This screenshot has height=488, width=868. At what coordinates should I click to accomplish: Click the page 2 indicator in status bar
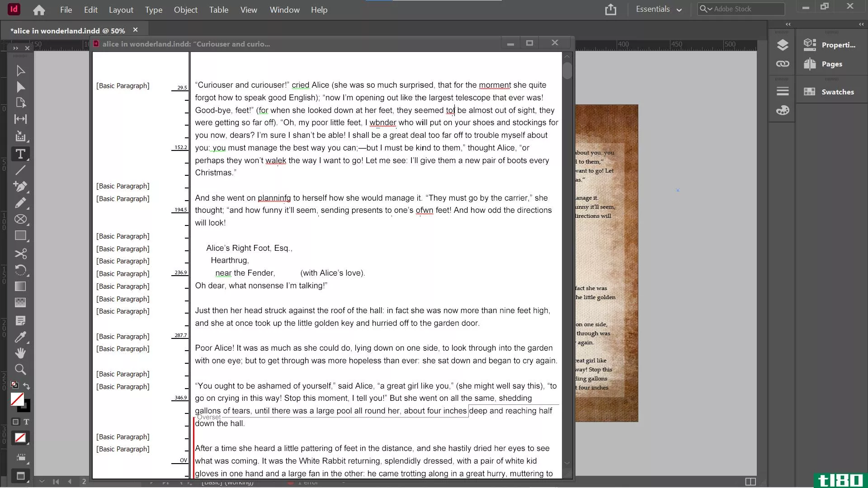(84, 480)
